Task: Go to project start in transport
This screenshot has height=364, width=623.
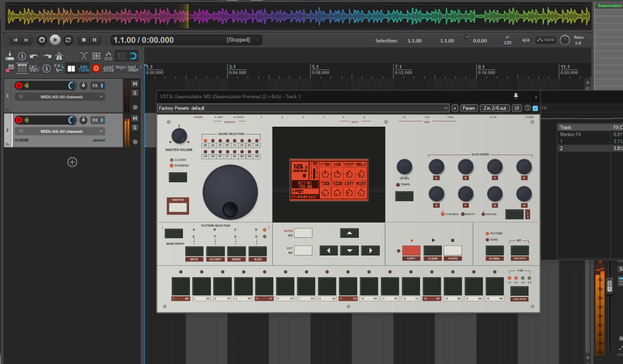Action: click(x=16, y=40)
